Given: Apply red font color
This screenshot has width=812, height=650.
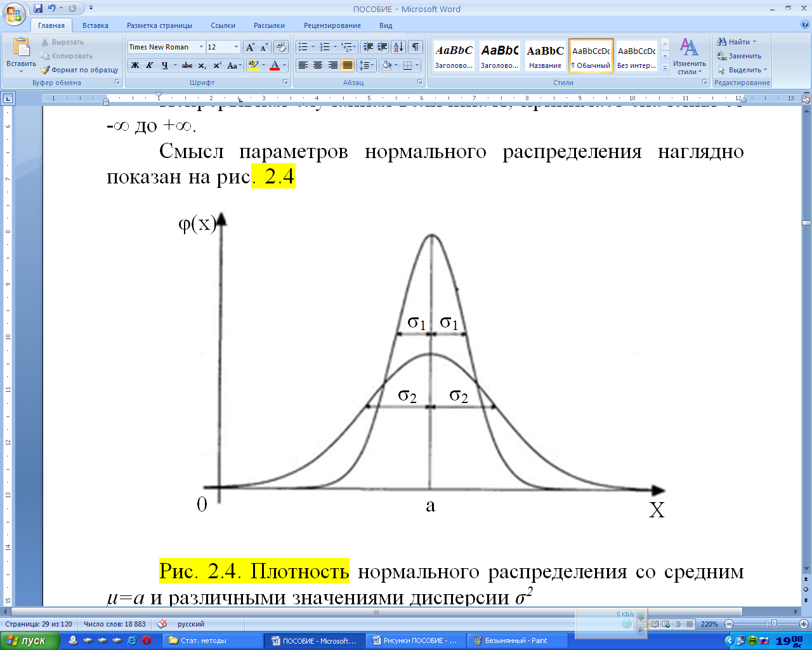Looking at the screenshot, I should (x=275, y=65).
